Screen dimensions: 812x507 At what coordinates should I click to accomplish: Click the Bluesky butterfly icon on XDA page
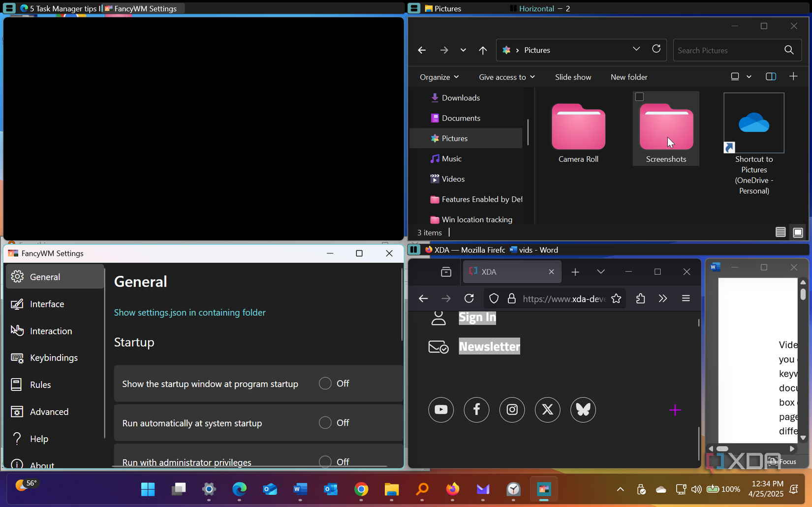pos(583,410)
